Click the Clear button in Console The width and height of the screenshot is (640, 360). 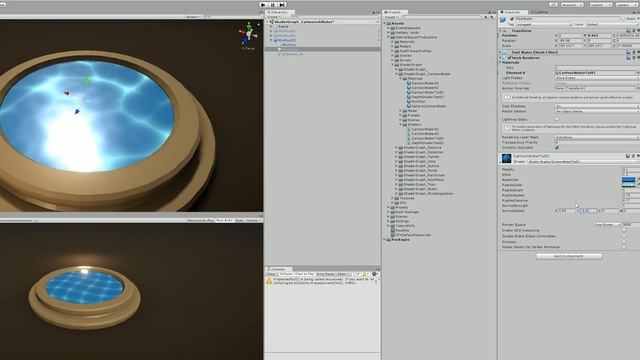coord(271,274)
